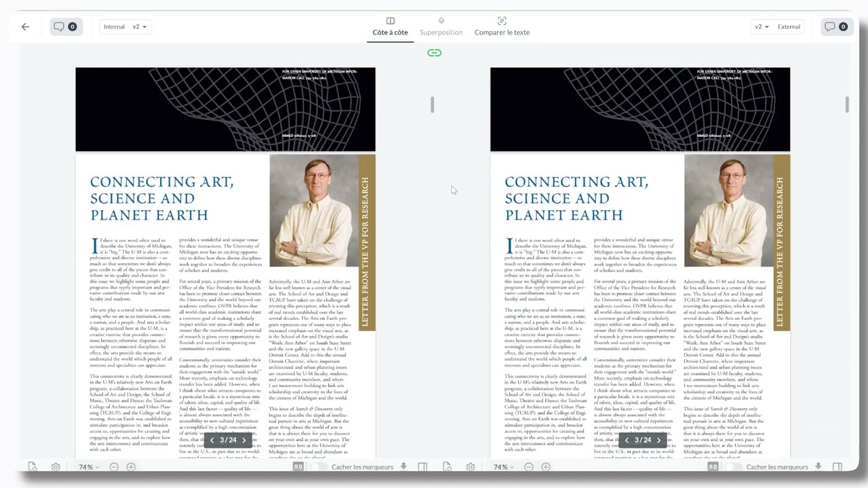Image resolution: width=868 pixels, height=488 pixels.
Task: Open the Internal v2 version dropdown
Action: tap(125, 27)
